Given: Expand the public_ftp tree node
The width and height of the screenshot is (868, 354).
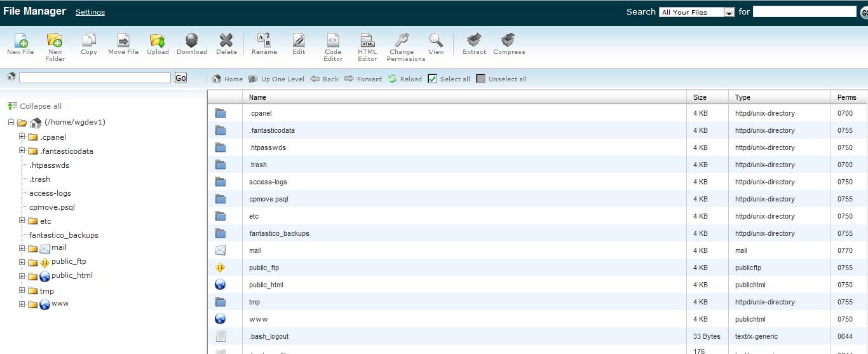Looking at the screenshot, I should point(22,262).
